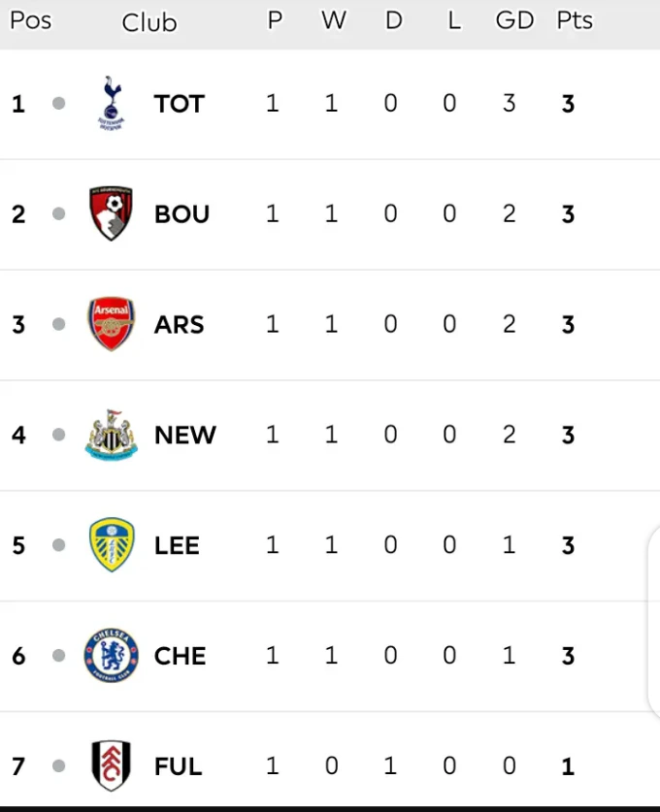Select the grey dot beside Tottenham
This screenshot has height=812, width=660.
(x=59, y=103)
